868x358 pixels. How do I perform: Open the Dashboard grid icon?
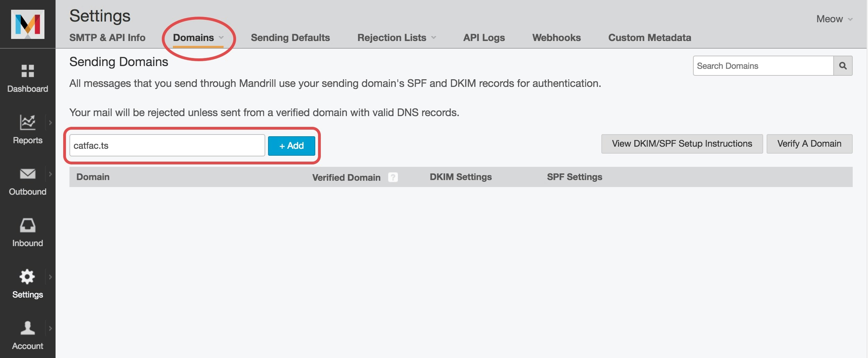pyautogui.click(x=28, y=71)
